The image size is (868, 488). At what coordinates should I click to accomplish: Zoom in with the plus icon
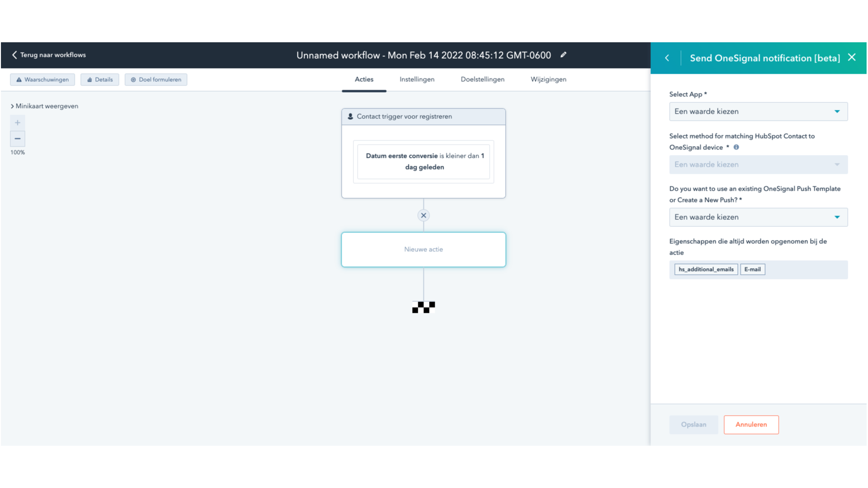[17, 122]
